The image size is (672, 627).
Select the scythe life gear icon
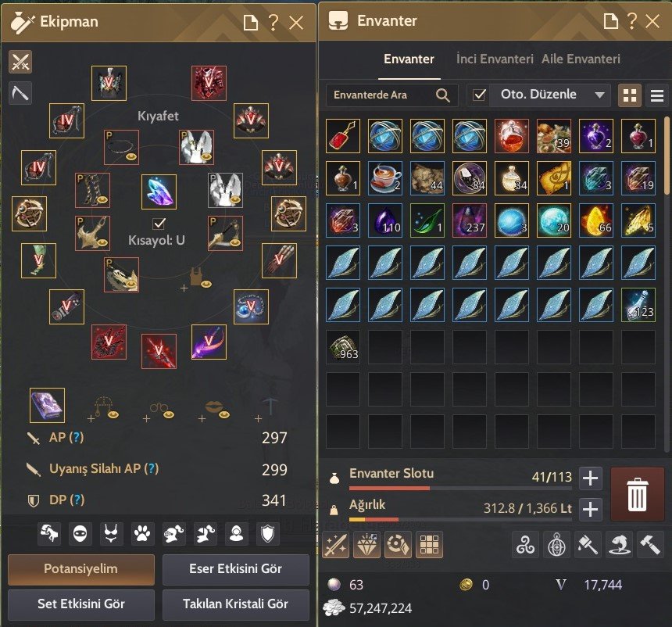(x=20, y=93)
